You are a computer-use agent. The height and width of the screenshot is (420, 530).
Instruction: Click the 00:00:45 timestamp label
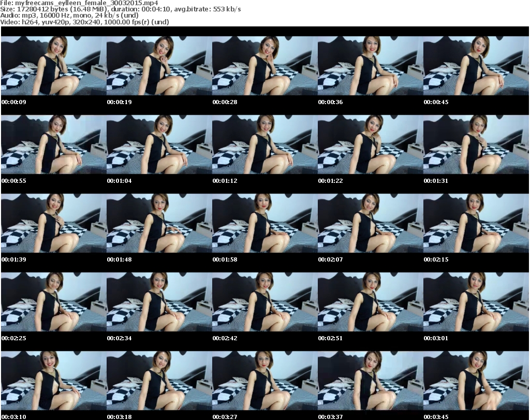(436, 102)
